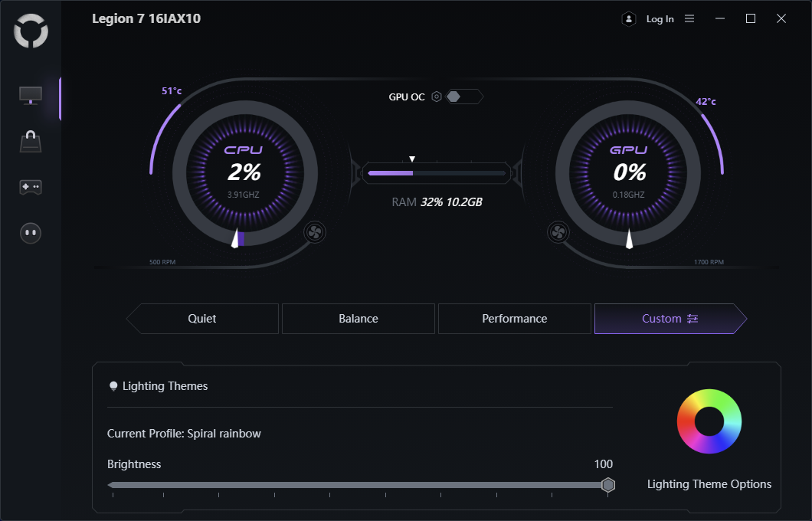The image size is (812, 521).
Task: Click the 42°c GPU temperature reading
Action: [706, 102]
